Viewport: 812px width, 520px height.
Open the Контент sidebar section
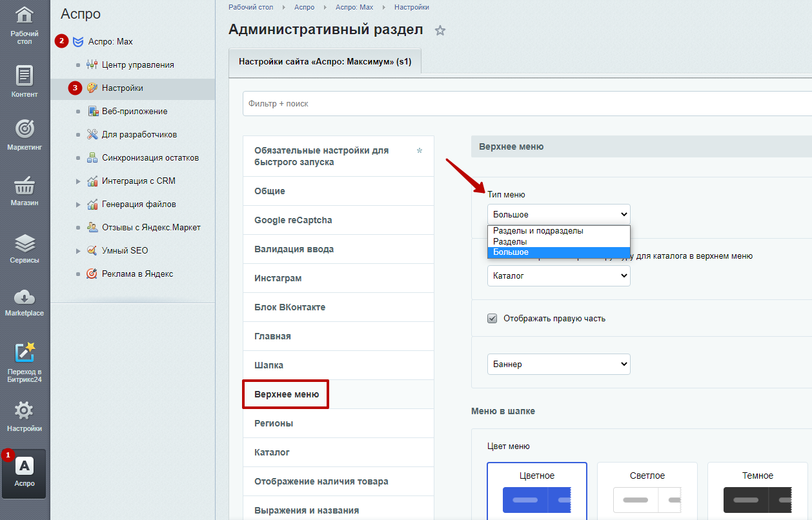[x=25, y=83]
